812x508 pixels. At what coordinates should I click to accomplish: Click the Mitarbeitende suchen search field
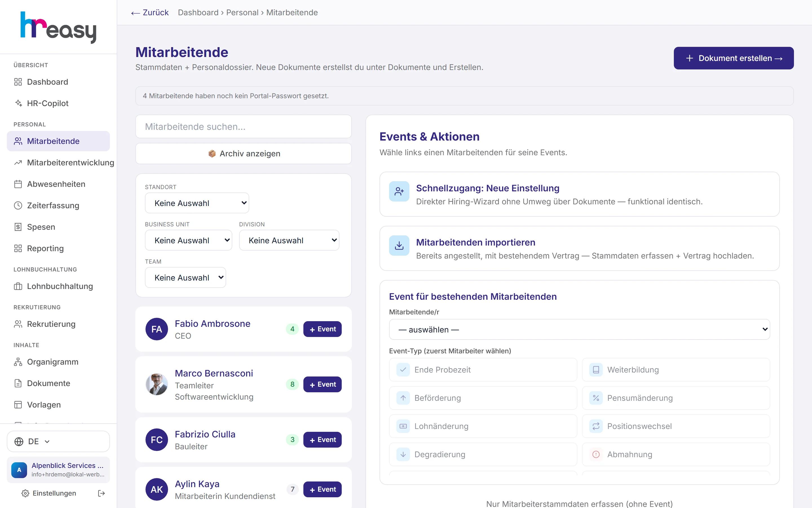click(244, 126)
